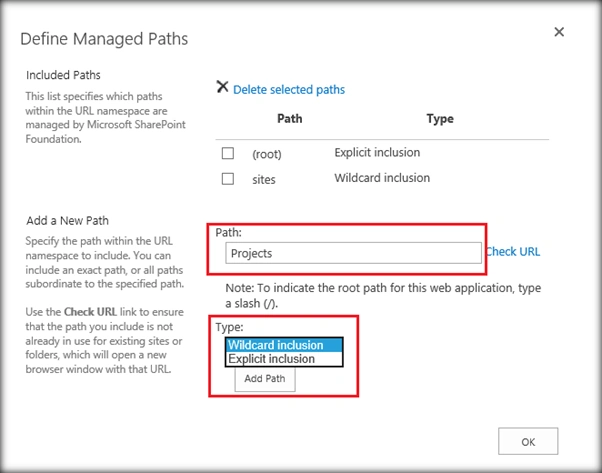This screenshot has width=602, height=473.
Task: Select the sites path entry text
Action: 264,179
